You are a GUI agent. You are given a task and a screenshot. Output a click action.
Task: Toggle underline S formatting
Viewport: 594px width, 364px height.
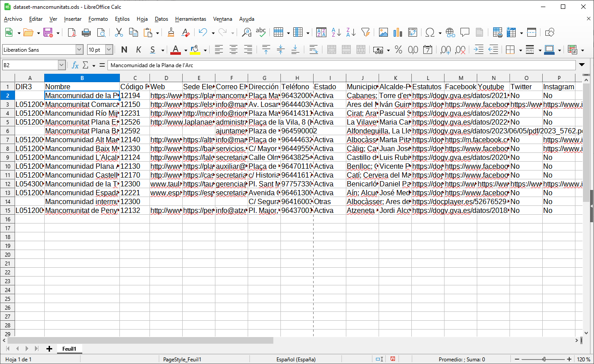(x=153, y=50)
